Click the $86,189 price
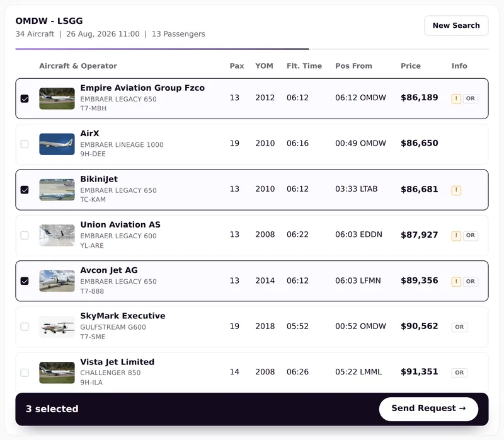The image size is (504, 440). 419,98
